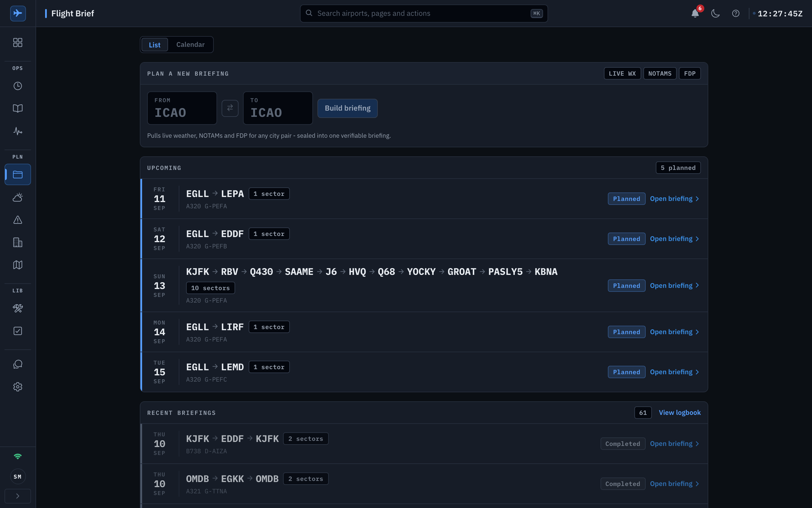Open the SM user avatar
Image resolution: width=812 pixels, height=508 pixels.
point(18,476)
